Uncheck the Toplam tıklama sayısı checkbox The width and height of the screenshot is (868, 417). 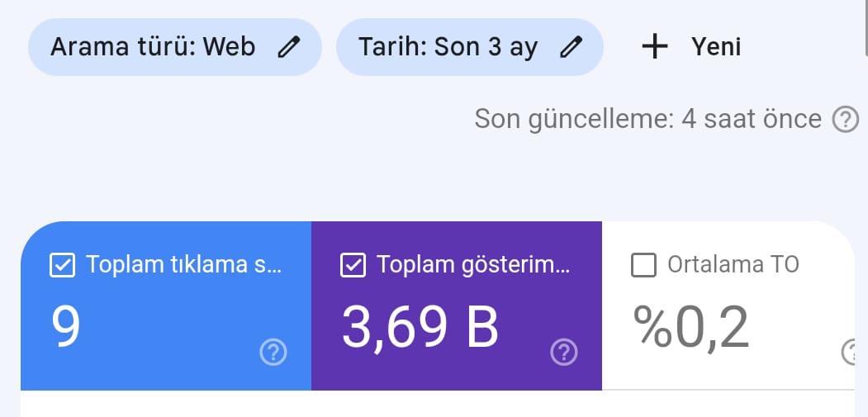63,265
